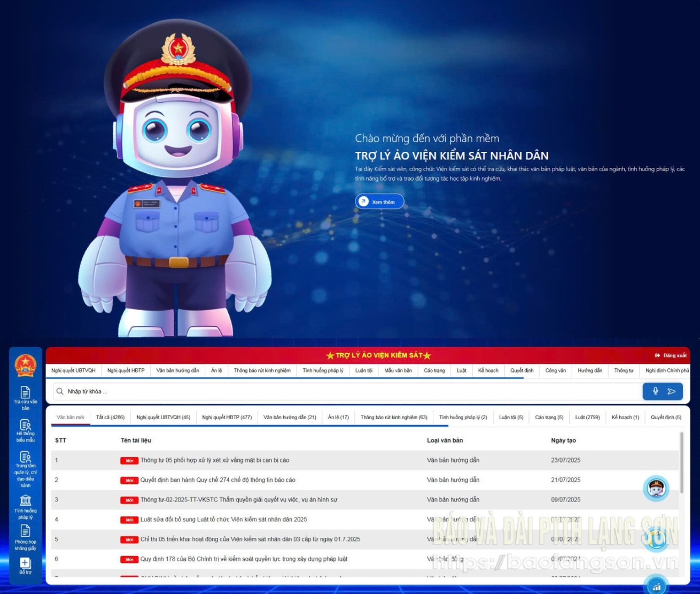Select Thông tư top tab
The height and width of the screenshot is (594, 700).
[x=624, y=371]
